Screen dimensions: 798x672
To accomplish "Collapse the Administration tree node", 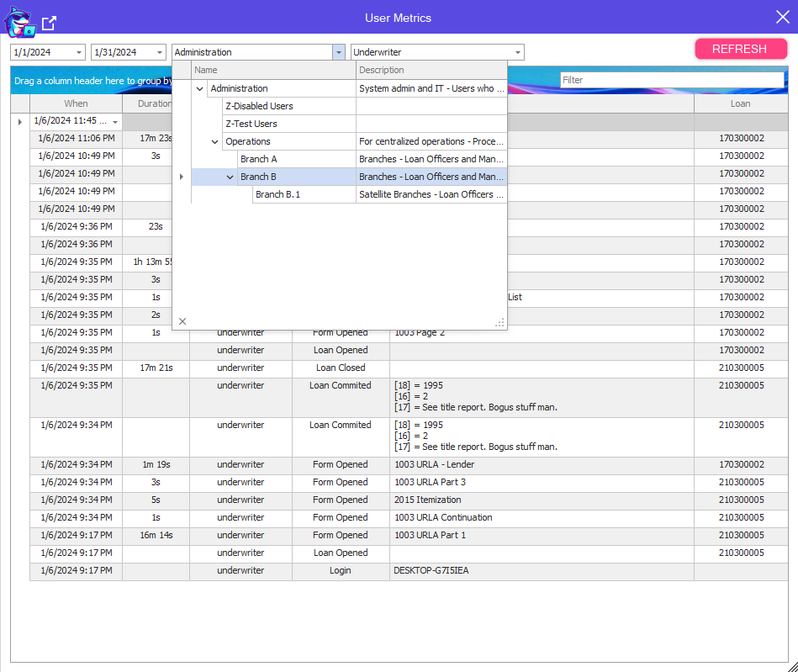I will point(199,88).
